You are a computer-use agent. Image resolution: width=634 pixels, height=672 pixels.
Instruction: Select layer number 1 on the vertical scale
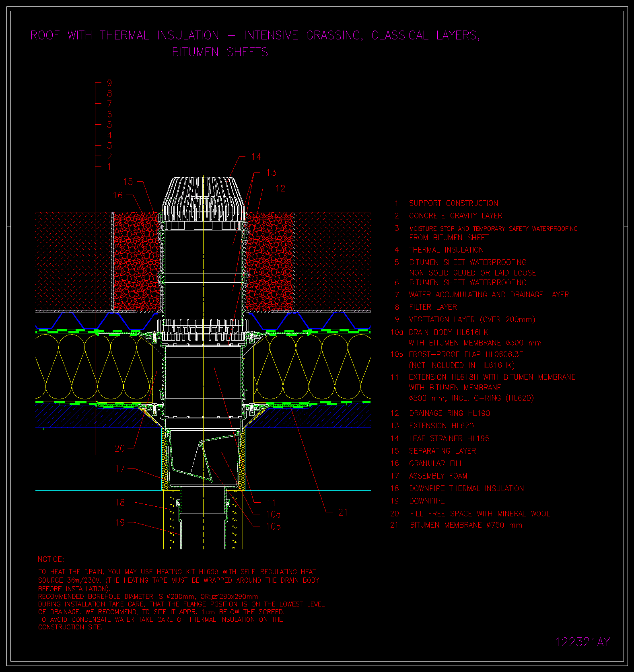tap(109, 166)
